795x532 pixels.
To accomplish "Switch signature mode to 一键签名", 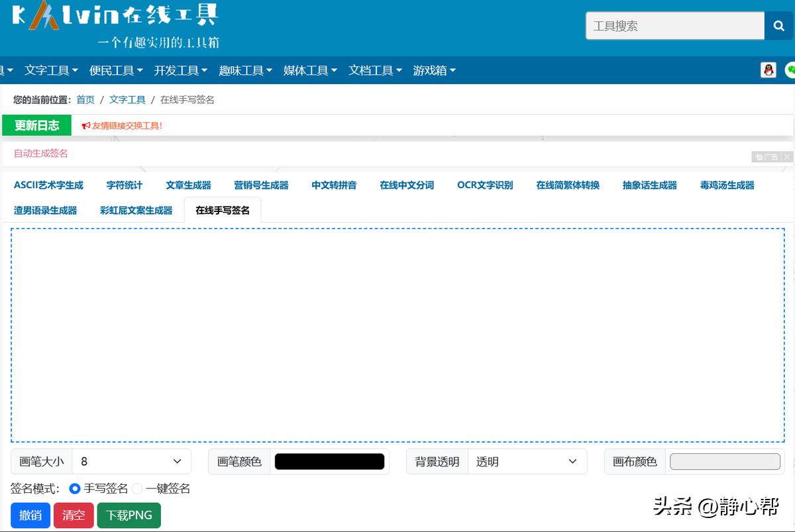I will [x=136, y=488].
